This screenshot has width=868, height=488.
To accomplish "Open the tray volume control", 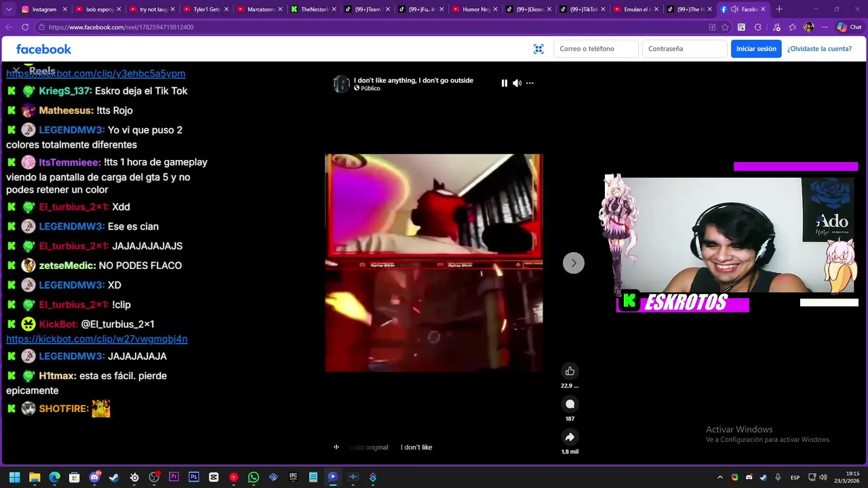I will point(823,477).
